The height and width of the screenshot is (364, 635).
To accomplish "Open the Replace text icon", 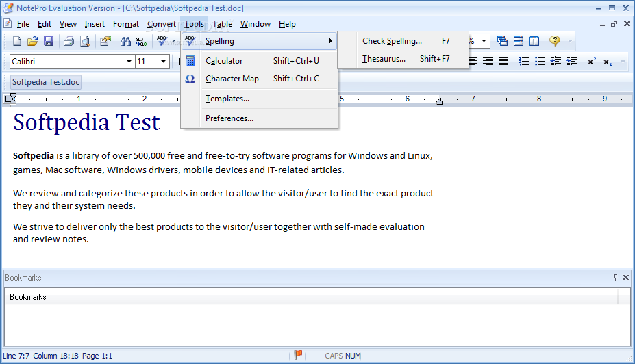I will 141,41.
